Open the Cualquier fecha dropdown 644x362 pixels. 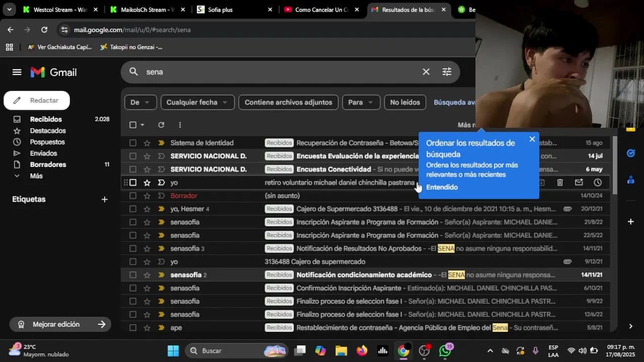[197, 103]
